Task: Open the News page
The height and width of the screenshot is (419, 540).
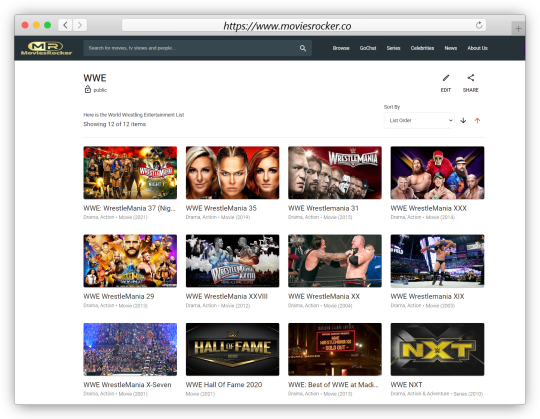Action: tap(450, 48)
